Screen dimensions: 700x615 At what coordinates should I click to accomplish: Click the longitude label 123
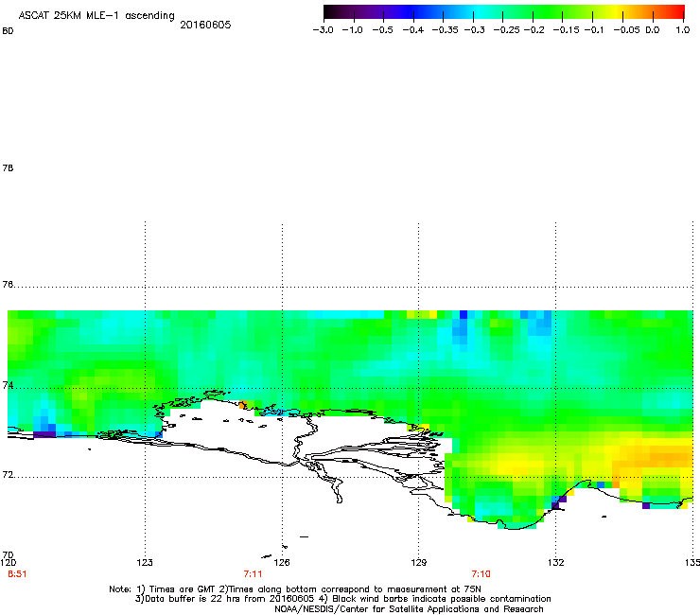click(x=145, y=562)
